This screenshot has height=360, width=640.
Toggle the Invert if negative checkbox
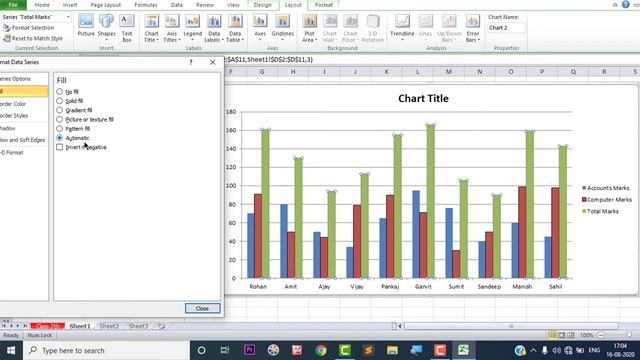[x=60, y=147]
